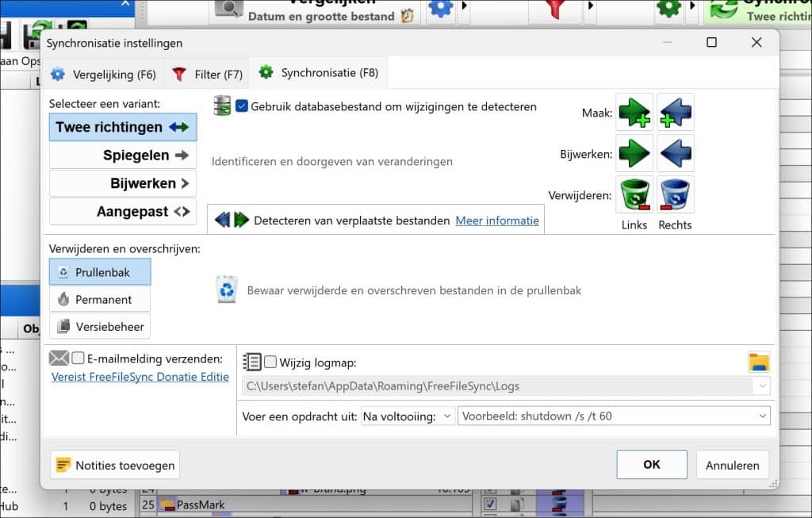Switch to Filter (F7) tab
The height and width of the screenshot is (518, 812).
(208, 74)
